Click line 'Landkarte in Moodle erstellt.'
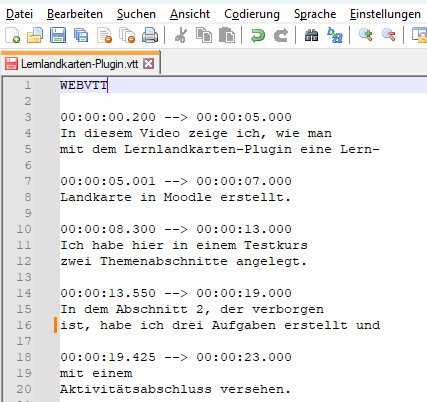 coord(175,197)
